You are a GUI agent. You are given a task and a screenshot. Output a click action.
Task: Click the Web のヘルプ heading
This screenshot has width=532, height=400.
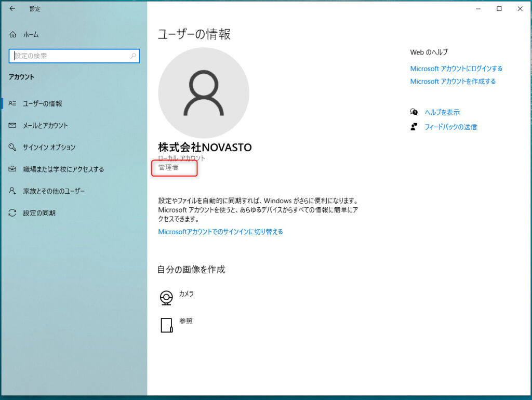(429, 52)
